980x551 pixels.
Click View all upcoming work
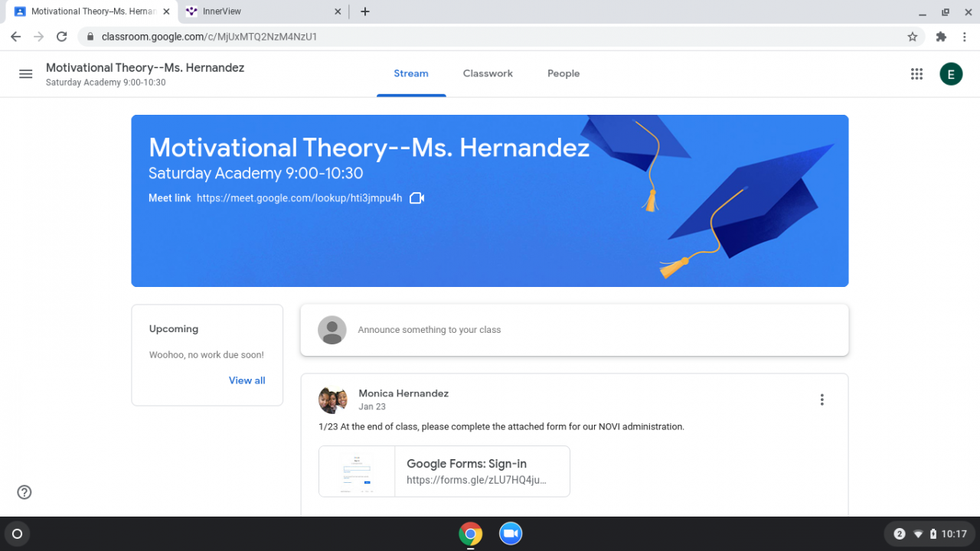[x=247, y=380]
